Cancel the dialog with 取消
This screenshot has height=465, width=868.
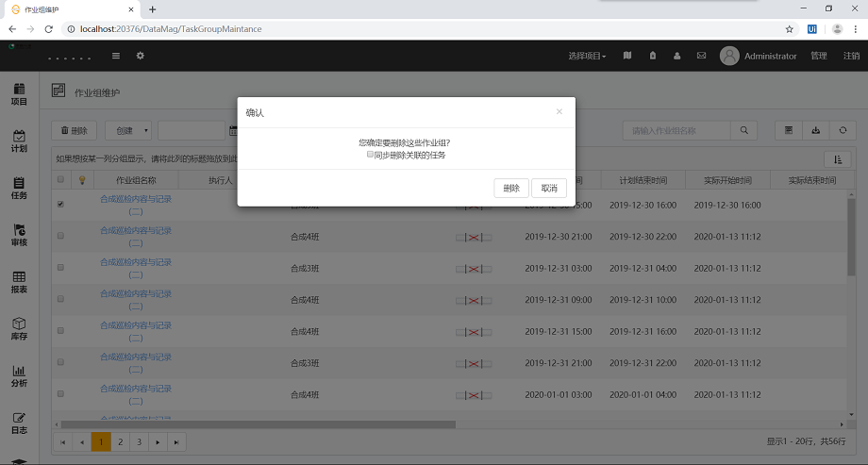tap(548, 188)
